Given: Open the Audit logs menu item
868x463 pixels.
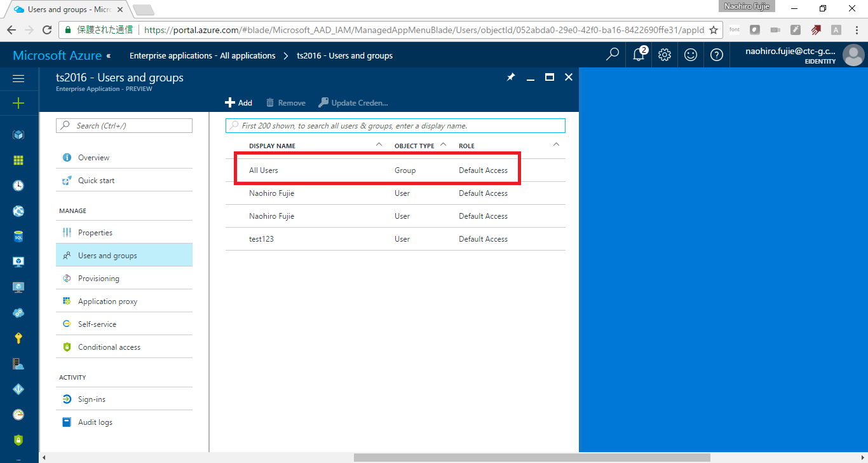Looking at the screenshot, I should click(x=124, y=422).
